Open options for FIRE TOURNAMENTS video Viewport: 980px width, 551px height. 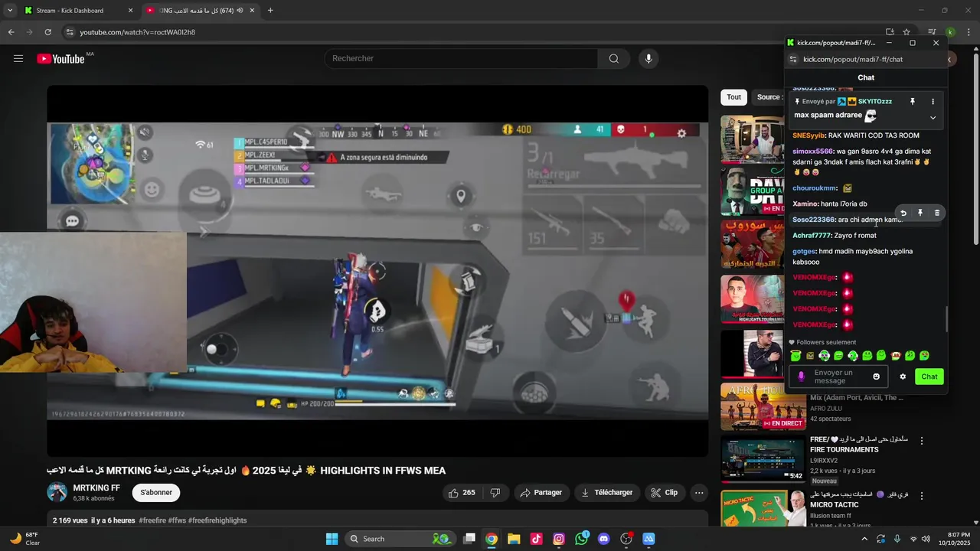point(922,441)
